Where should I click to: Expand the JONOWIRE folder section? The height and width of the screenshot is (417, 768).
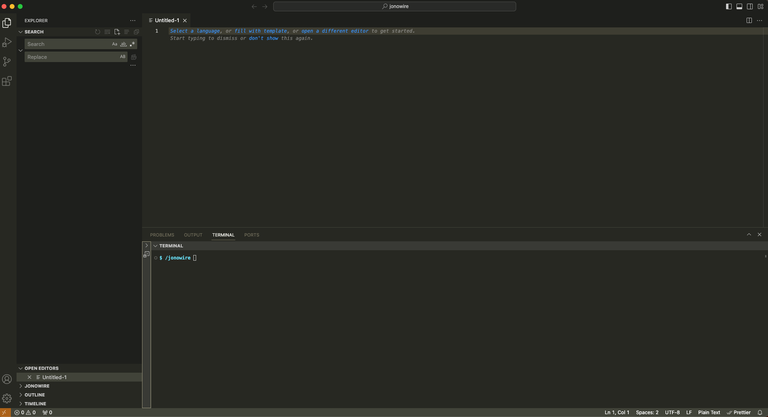(21, 386)
